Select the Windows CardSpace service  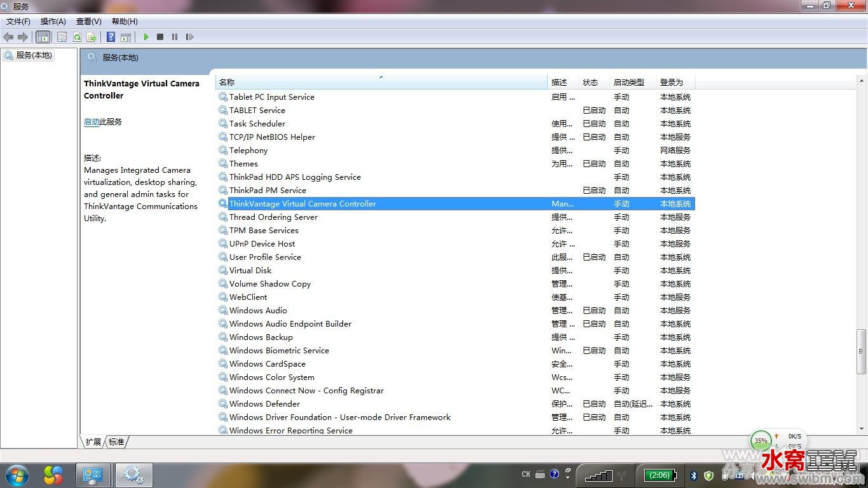(456, 364)
